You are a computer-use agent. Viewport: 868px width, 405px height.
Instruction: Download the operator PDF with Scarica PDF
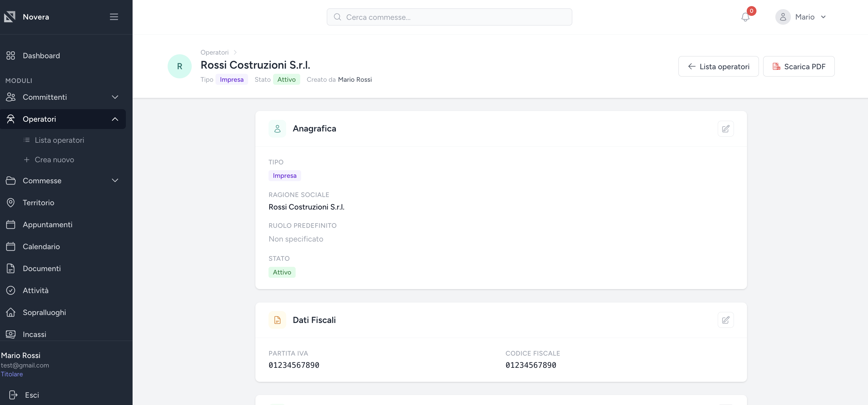point(799,66)
